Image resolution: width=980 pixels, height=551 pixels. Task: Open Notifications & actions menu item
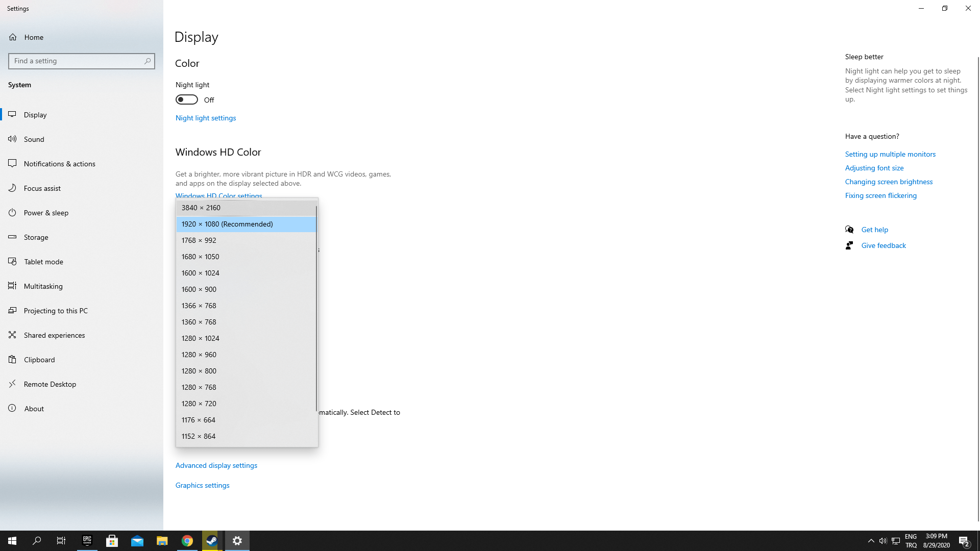59,164
